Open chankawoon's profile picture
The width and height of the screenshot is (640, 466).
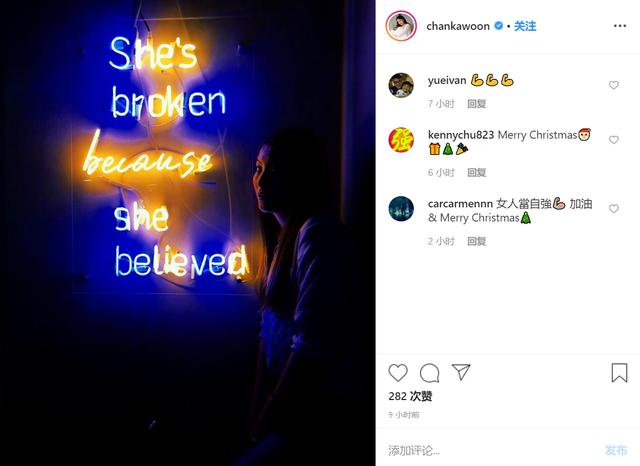[x=401, y=26]
